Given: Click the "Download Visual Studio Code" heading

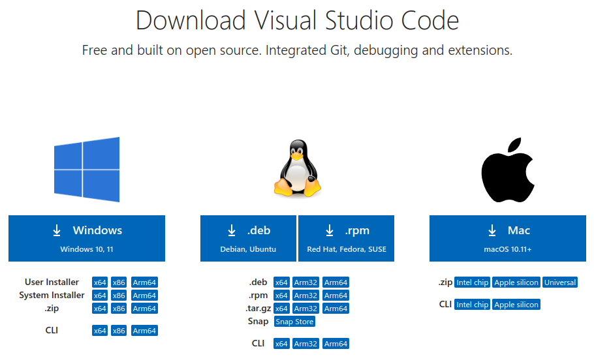Looking at the screenshot, I should click(x=298, y=20).
